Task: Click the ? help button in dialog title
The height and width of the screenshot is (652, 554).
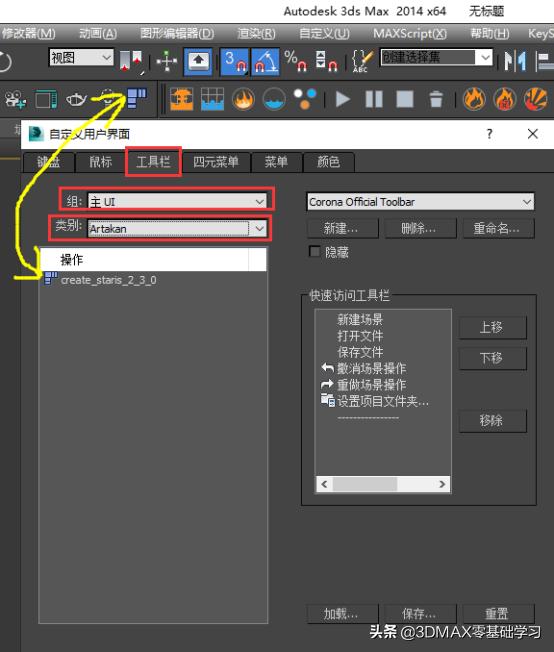Action: [490, 134]
